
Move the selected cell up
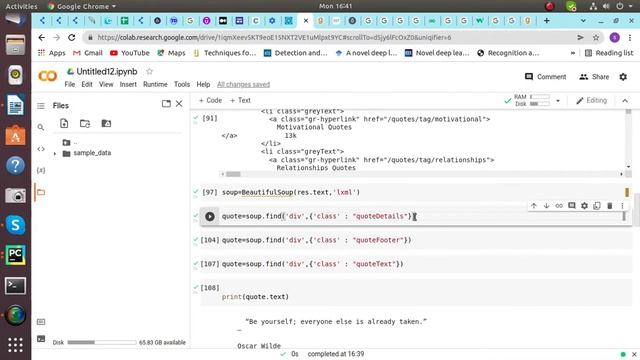(x=534, y=206)
